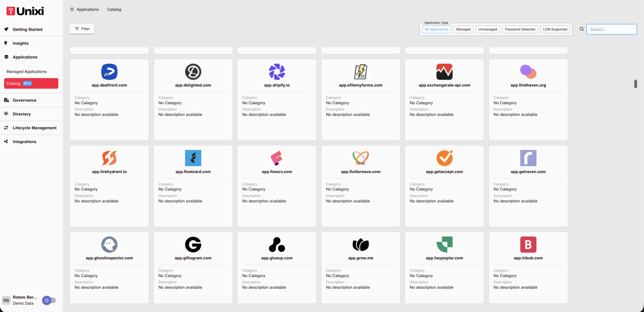The height and width of the screenshot is (312, 644).
Task: Open the Filter button
Action: pyautogui.click(x=82, y=29)
